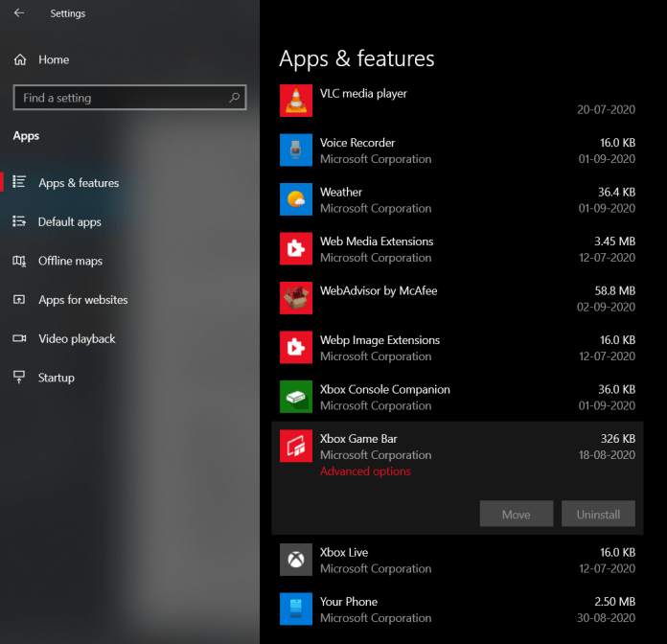This screenshot has width=667, height=644.
Task: Click the Apps section header in sidebar
Action: coord(26,136)
